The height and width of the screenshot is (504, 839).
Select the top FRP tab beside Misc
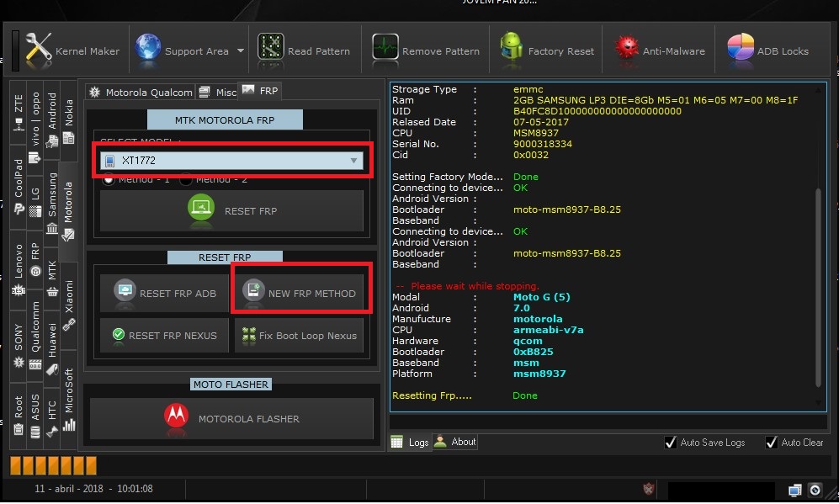point(260,90)
